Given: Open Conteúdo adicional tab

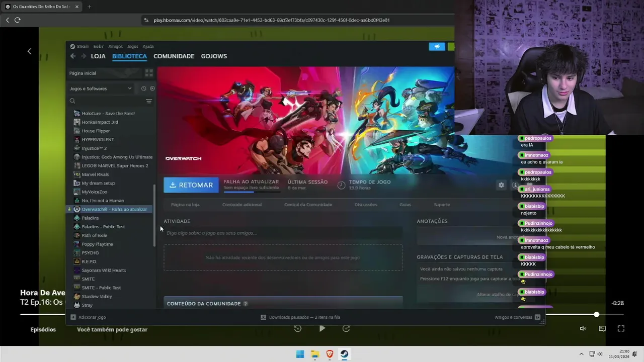Looking at the screenshot, I should 242,205.
